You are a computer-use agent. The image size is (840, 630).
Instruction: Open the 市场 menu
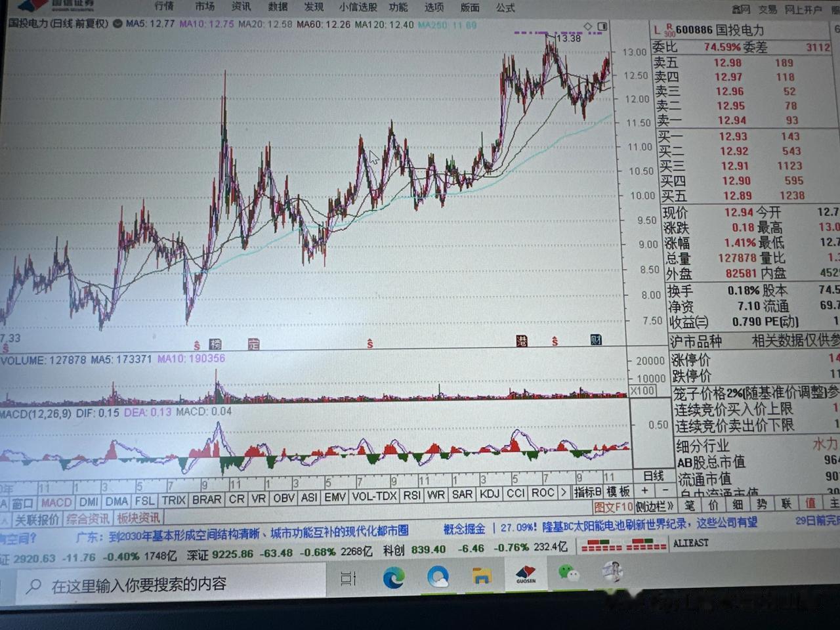[x=205, y=6]
